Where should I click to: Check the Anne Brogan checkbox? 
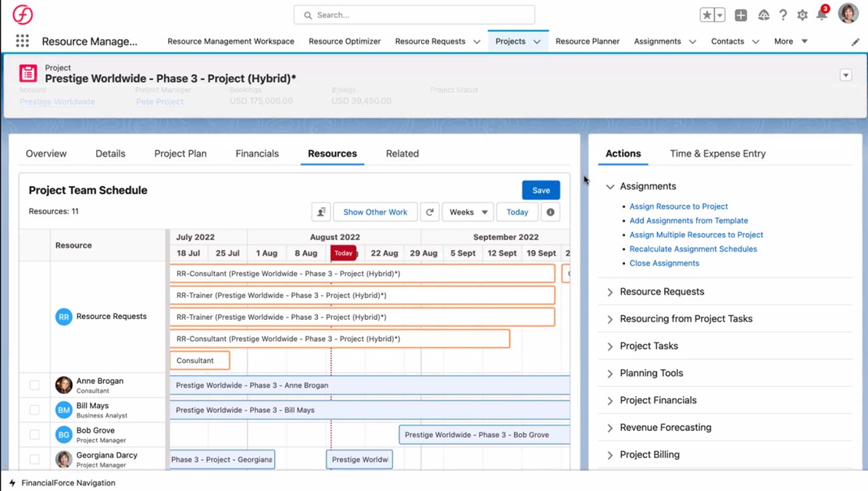click(34, 385)
